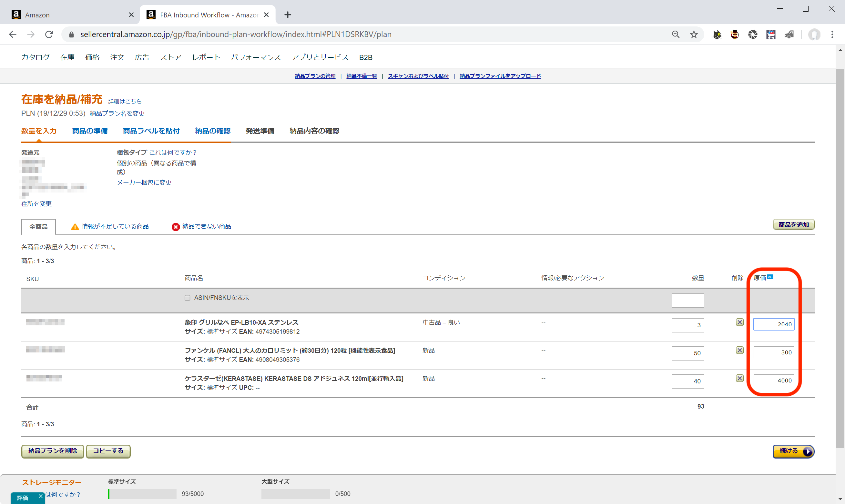Screen dimensions: 845x504
Task: Click the 納品プランを削除 button
Action: pyautogui.click(x=53, y=451)
